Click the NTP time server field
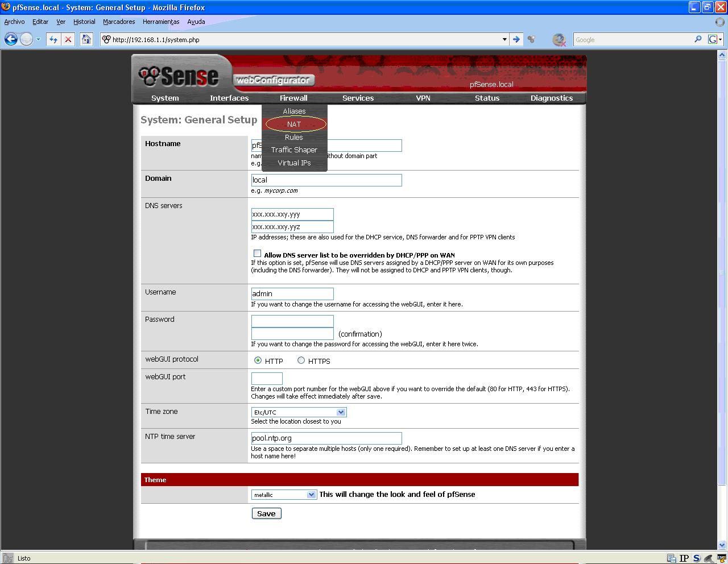The width and height of the screenshot is (728, 564). tap(326, 438)
